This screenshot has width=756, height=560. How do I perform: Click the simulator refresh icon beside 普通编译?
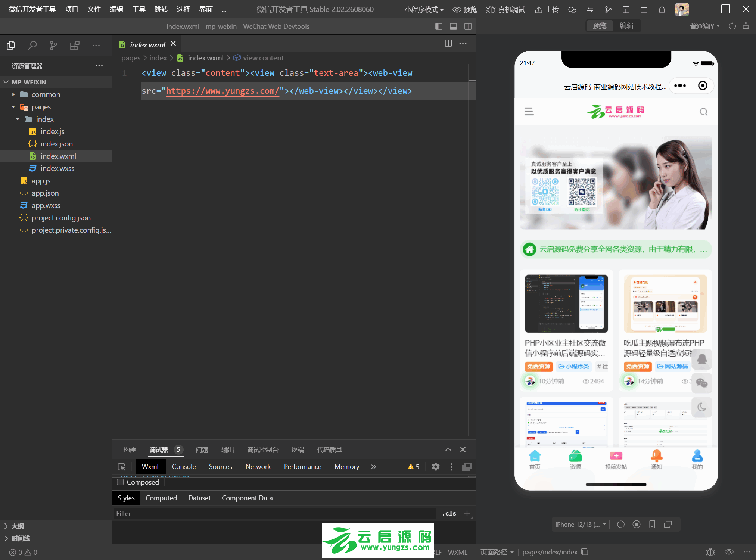(x=732, y=26)
